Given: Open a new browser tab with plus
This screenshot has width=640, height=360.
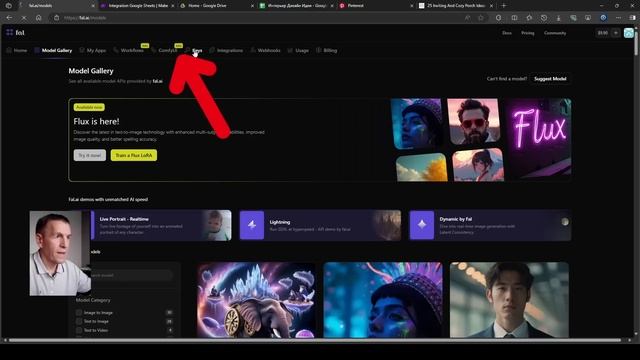Looking at the screenshot, I should coord(504,6).
